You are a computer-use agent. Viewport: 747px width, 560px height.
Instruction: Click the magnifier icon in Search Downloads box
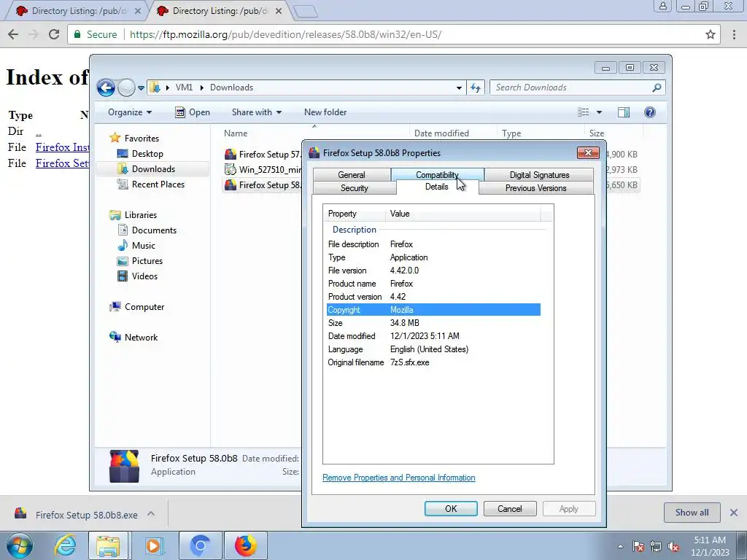click(x=657, y=87)
